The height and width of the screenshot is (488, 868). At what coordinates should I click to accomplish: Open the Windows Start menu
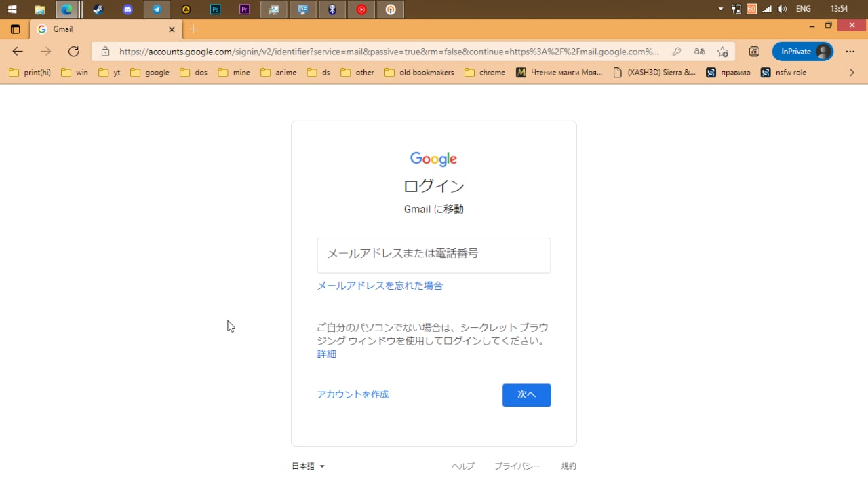(12, 10)
